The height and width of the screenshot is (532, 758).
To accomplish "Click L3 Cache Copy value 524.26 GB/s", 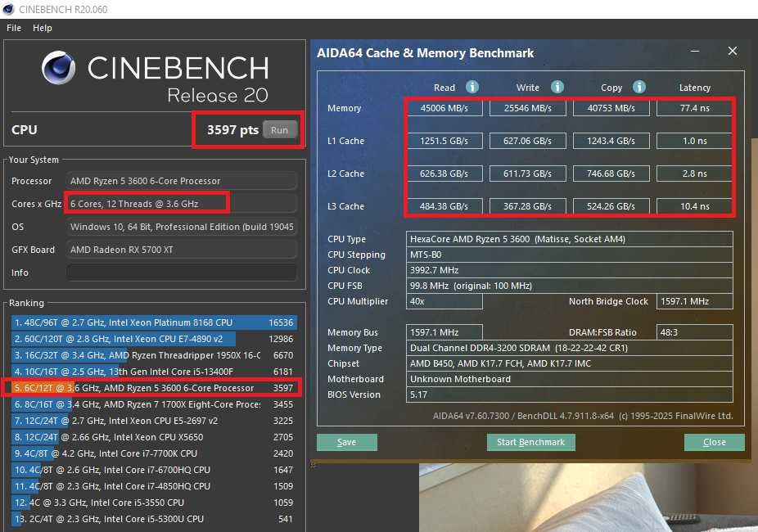I will tap(611, 205).
